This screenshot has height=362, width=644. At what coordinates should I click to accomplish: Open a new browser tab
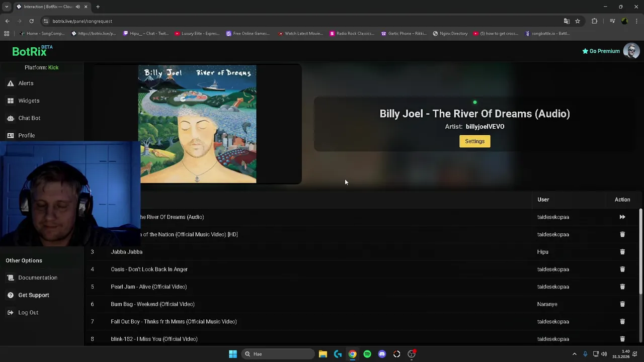(98, 7)
